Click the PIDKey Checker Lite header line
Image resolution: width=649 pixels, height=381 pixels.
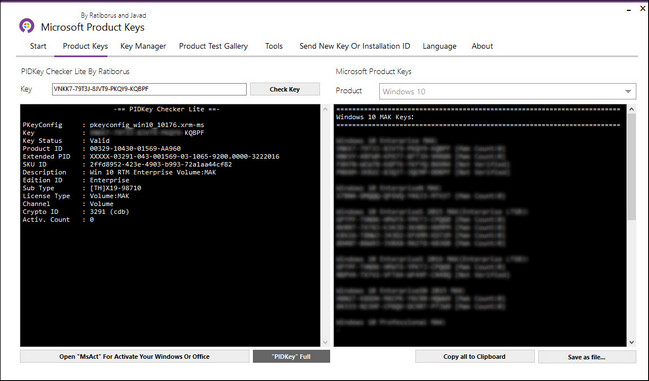click(166, 109)
